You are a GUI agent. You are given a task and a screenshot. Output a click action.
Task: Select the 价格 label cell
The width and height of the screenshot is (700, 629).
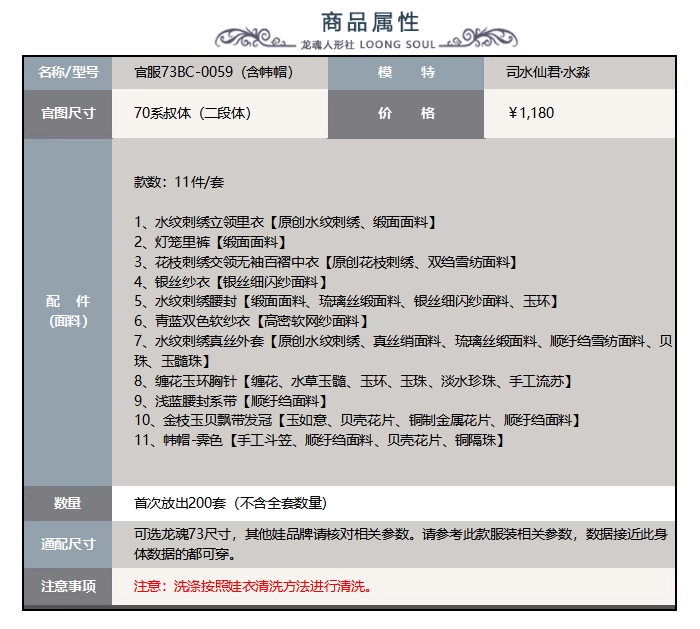pos(406,113)
